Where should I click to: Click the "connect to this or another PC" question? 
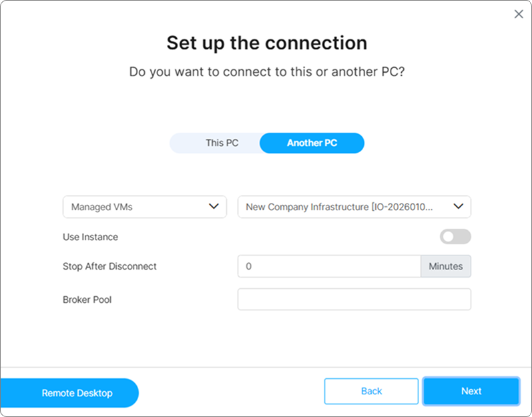(x=266, y=71)
